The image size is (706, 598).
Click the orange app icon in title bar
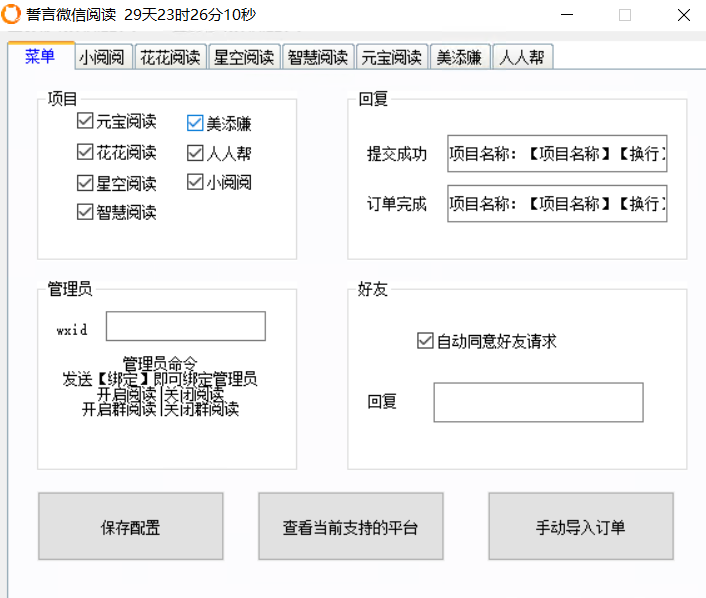point(13,15)
